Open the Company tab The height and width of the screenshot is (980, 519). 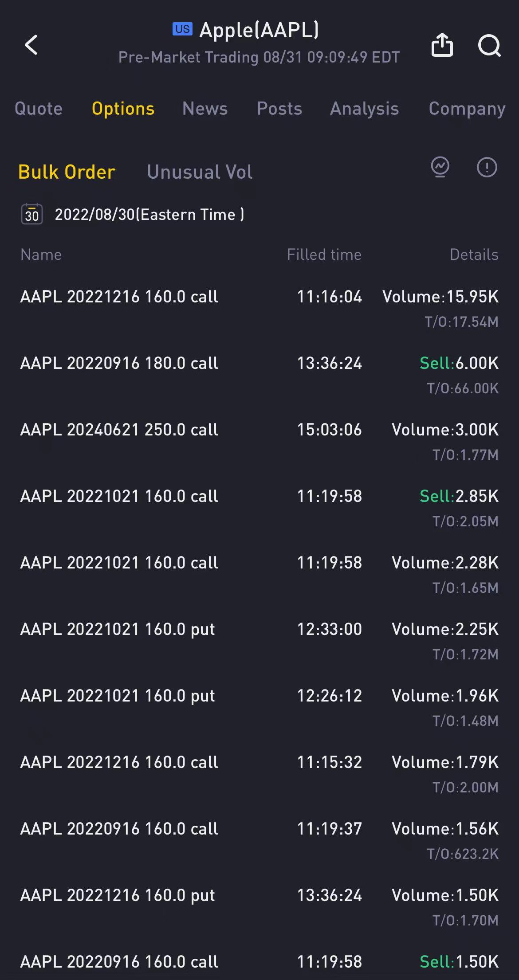pos(467,109)
